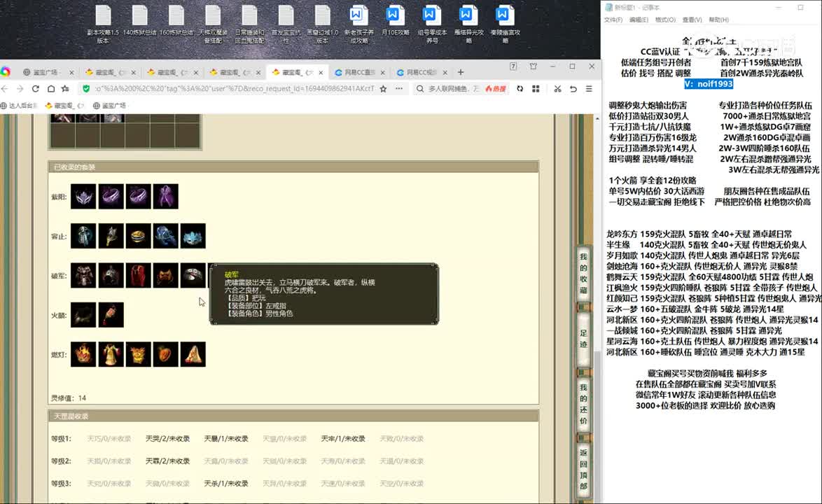Click the 灵修值: 14 text

(69, 398)
